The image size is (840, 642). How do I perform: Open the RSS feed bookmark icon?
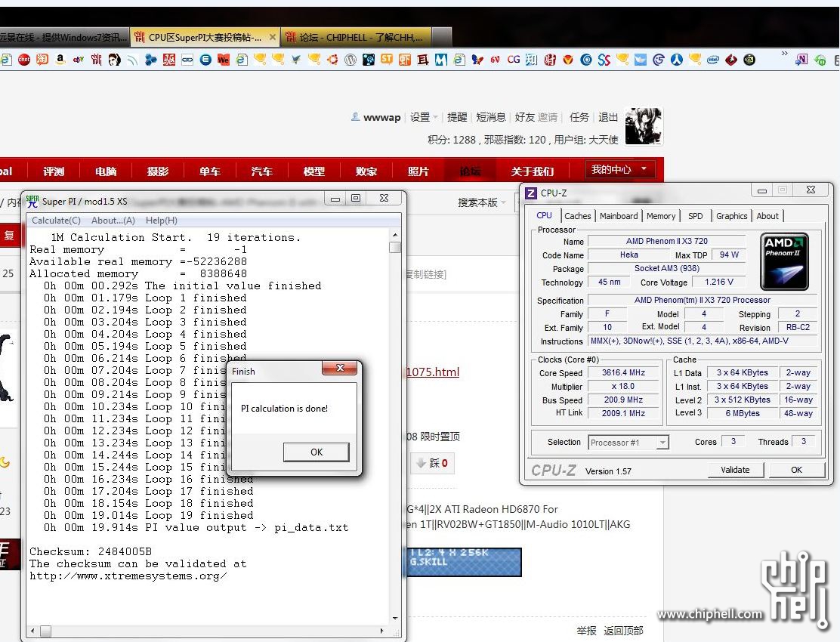tap(132, 60)
